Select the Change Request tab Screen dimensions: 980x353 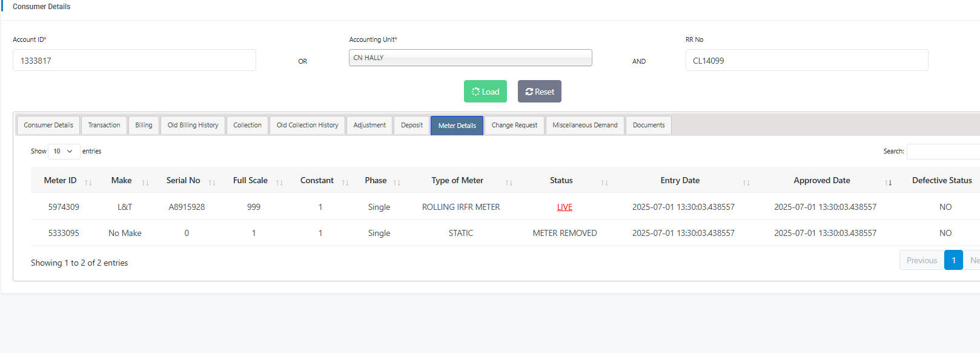pos(514,125)
